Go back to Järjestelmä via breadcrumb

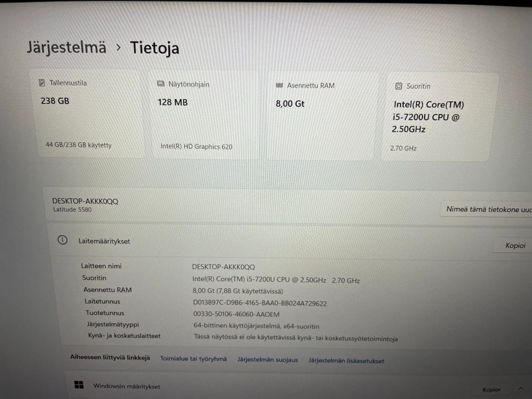[x=66, y=47]
